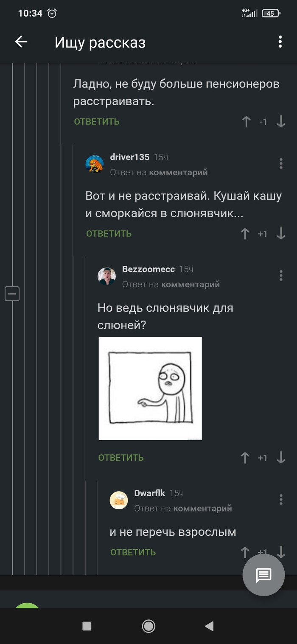Screen dimensions: 297x644
Task: Upvote Bezzoomecc's comment with the meme
Action: click(x=245, y=458)
